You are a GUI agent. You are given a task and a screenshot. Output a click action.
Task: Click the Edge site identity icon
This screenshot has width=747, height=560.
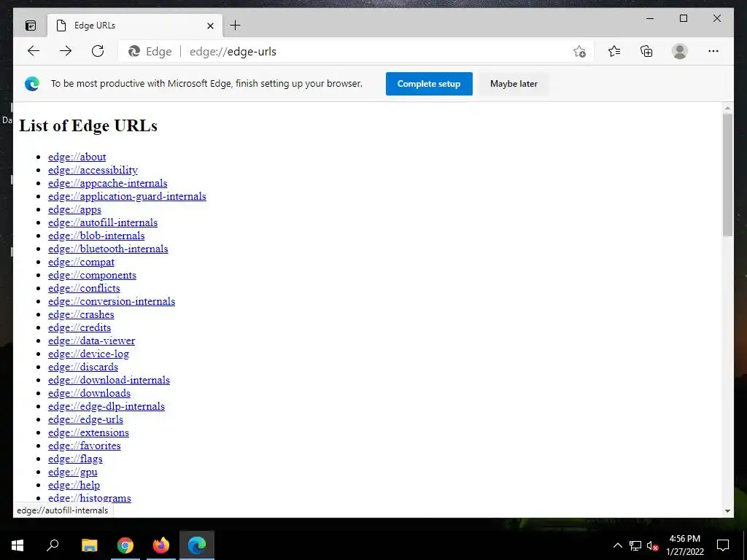pos(134,52)
